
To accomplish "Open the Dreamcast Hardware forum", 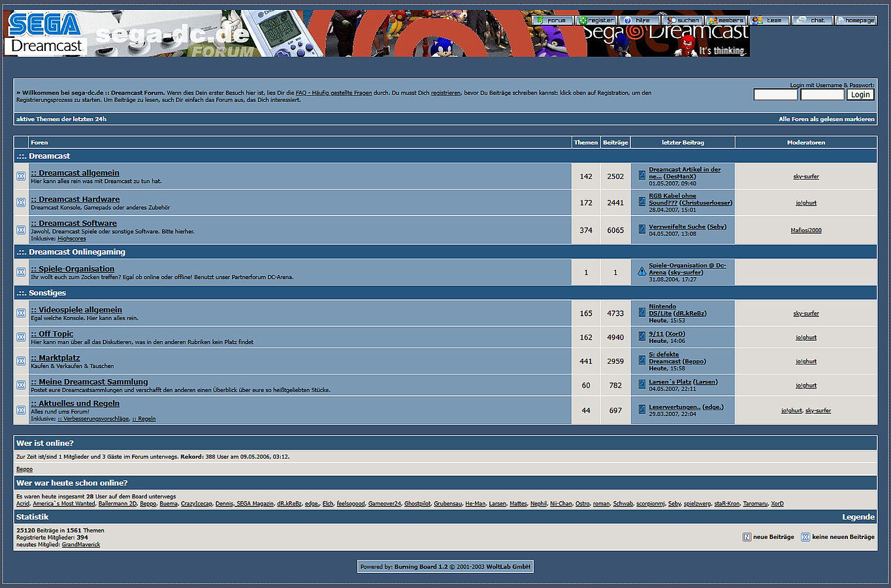I will (x=75, y=199).
